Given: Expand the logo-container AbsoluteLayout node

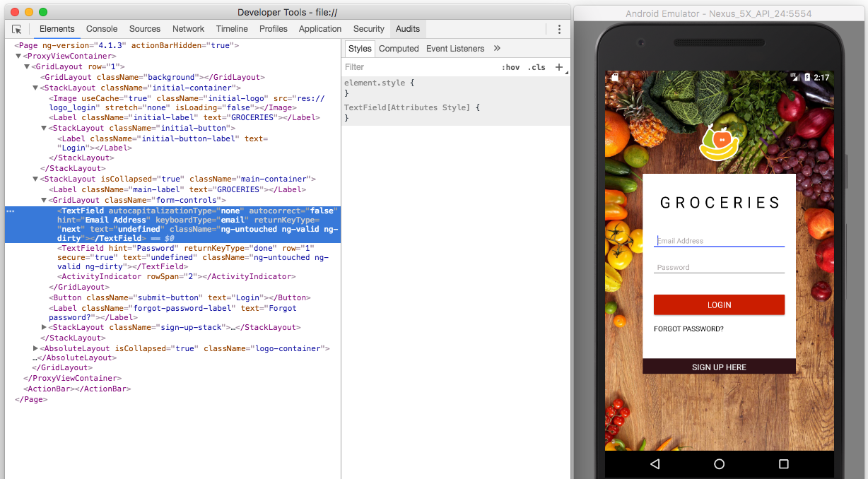Looking at the screenshot, I should click(35, 348).
